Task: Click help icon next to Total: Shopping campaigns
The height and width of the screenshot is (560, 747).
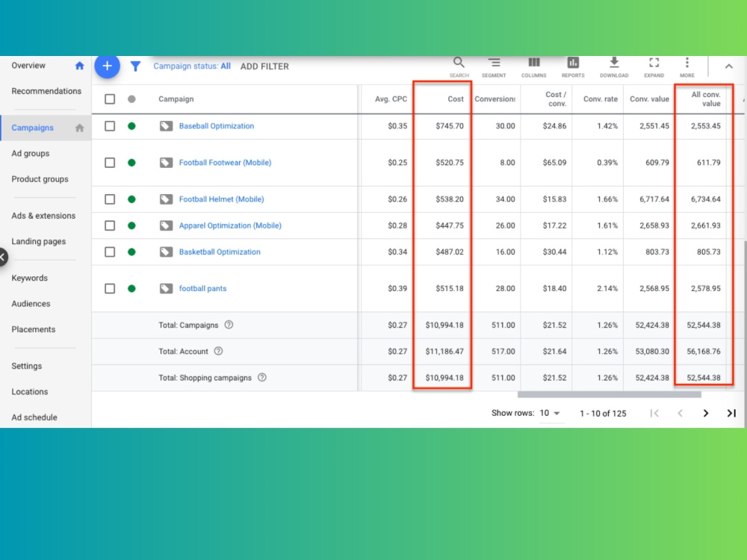Action: point(262,378)
